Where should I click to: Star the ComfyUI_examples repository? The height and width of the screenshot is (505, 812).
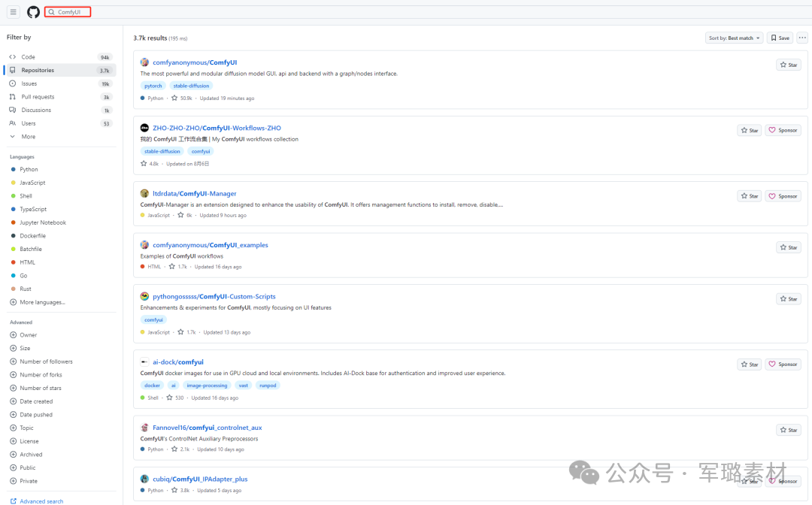(789, 247)
